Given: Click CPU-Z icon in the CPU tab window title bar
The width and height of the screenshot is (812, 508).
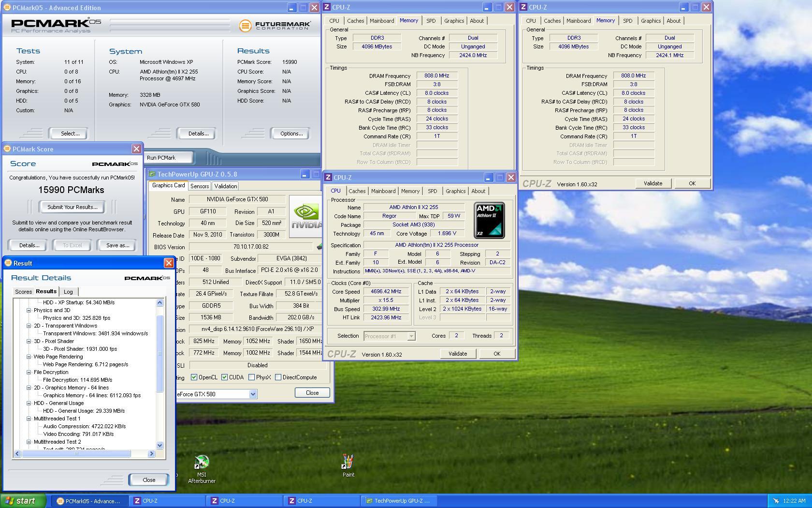Looking at the screenshot, I should click(328, 178).
